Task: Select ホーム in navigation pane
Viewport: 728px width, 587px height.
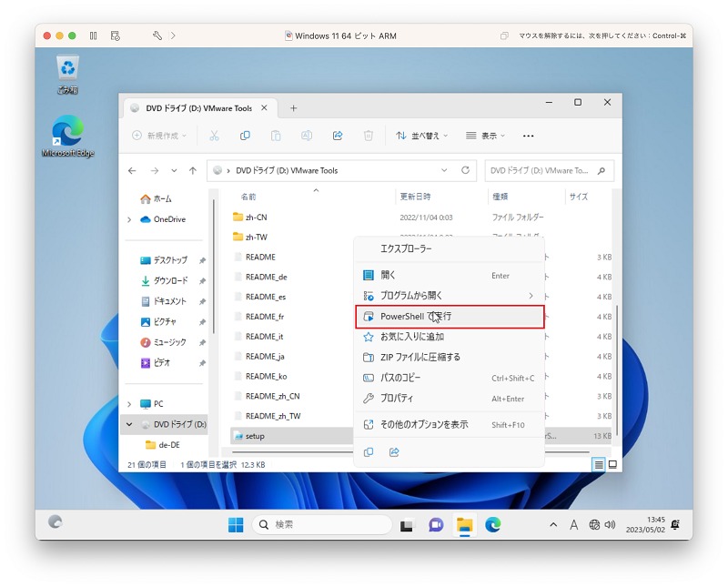Action: click(x=156, y=198)
